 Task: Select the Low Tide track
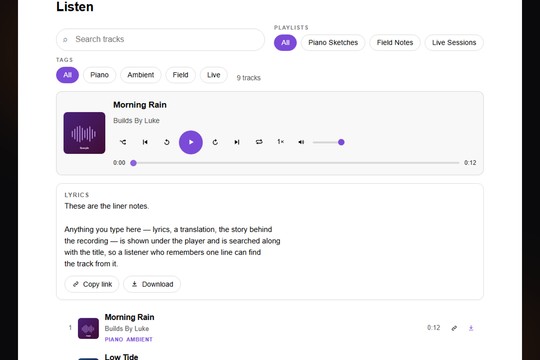[121, 357]
